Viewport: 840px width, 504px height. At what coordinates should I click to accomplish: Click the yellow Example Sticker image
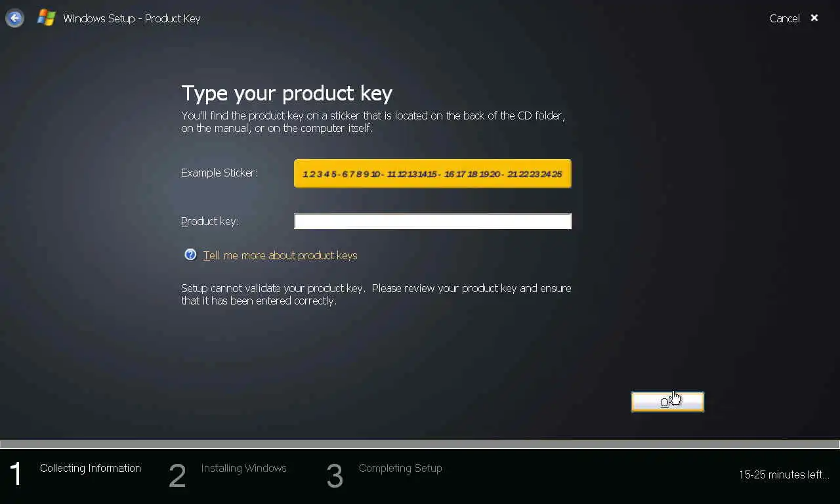click(x=432, y=173)
